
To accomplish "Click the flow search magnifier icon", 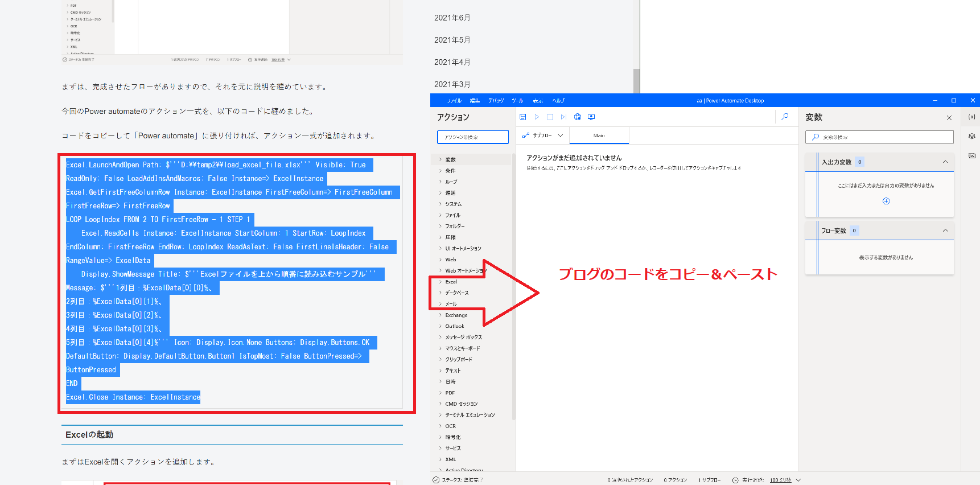I will click(785, 117).
